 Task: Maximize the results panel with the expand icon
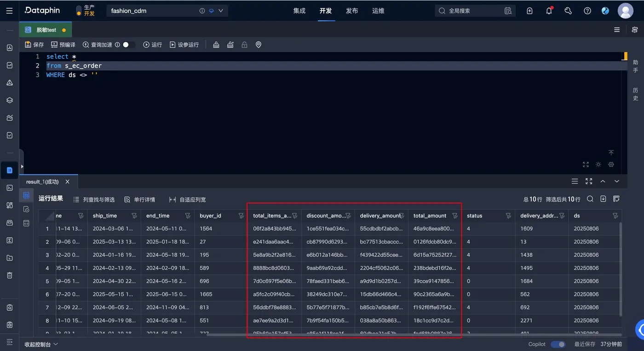pyautogui.click(x=589, y=181)
